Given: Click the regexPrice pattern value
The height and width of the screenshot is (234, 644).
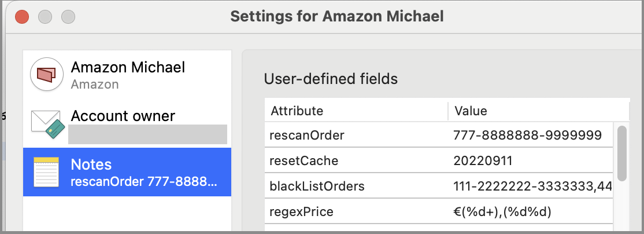Looking at the screenshot, I should click(503, 211).
